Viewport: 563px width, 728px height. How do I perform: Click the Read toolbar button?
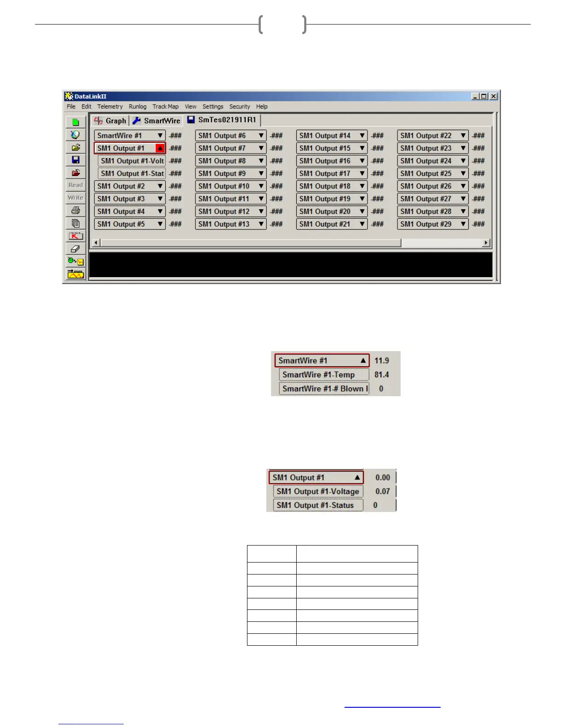75,185
